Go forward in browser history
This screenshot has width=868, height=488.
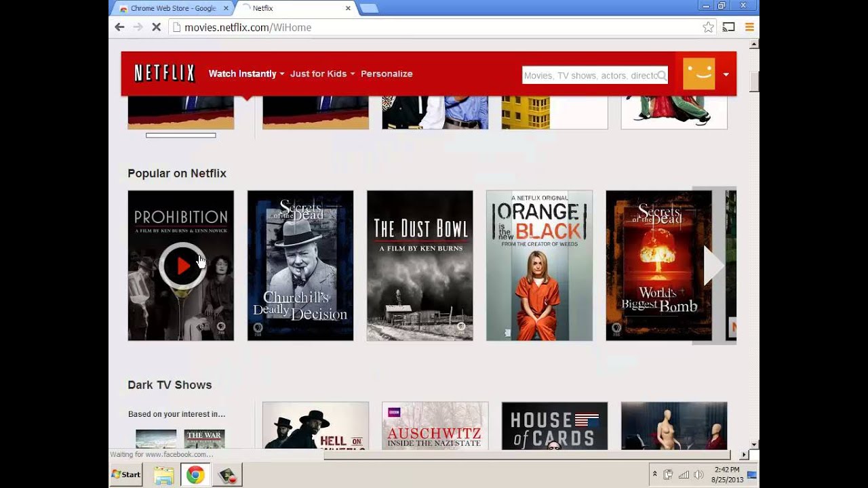(138, 27)
